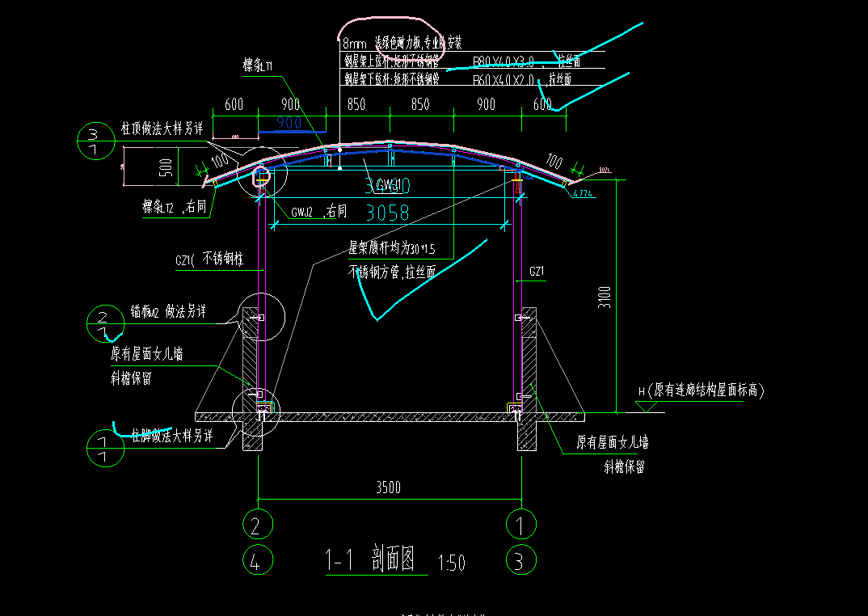The height and width of the screenshot is (616, 868).
Task: Select the '钢屋架下弦杆' lower chord note
Action: (391, 79)
